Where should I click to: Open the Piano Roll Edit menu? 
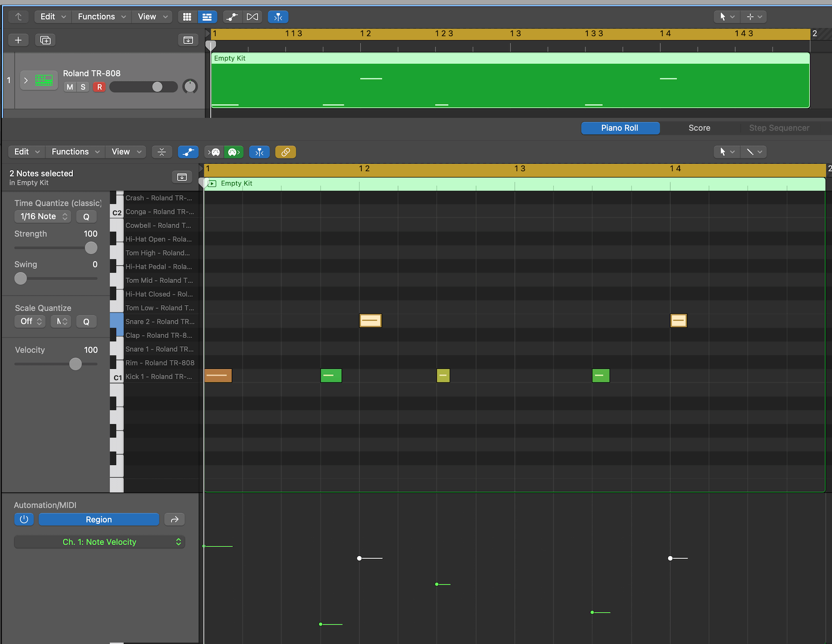click(27, 152)
